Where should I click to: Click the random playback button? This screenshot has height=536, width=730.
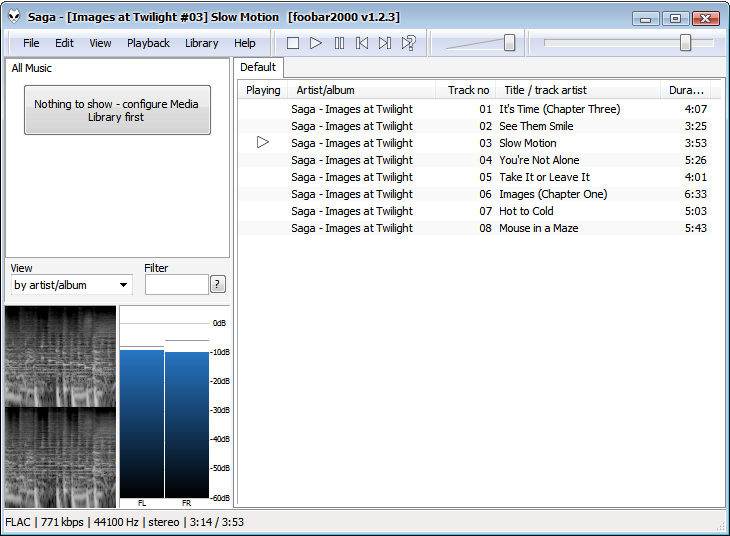click(408, 43)
